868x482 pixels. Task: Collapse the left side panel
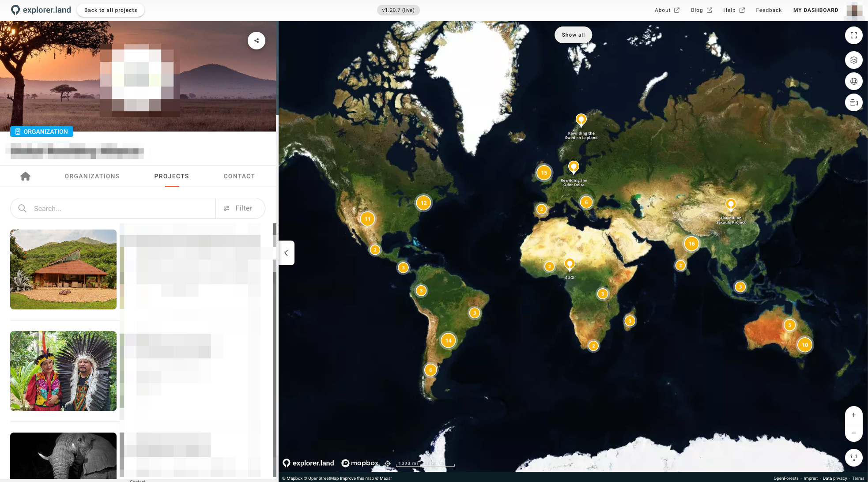click(x=286, y=253)
